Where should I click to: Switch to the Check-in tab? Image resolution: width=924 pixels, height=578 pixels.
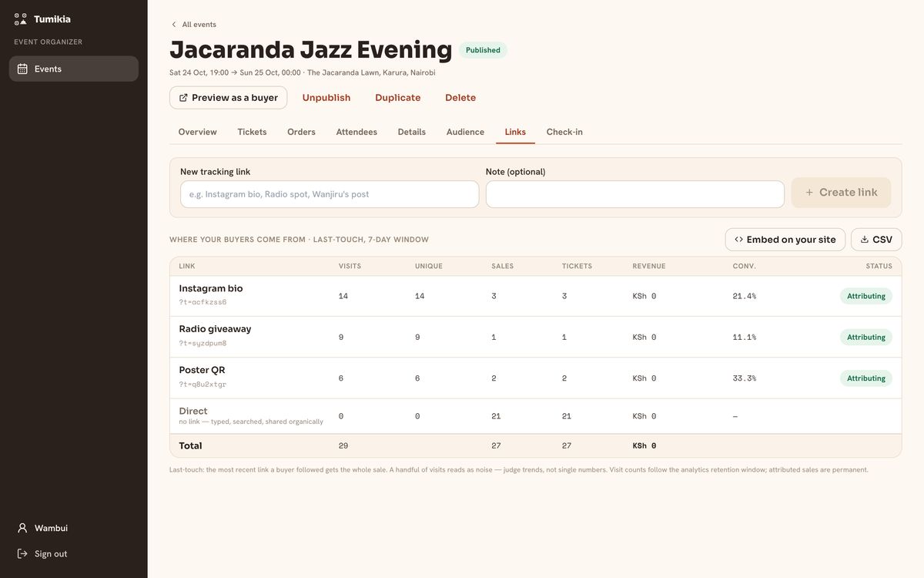pyautogui.click(x=564, y=132)
